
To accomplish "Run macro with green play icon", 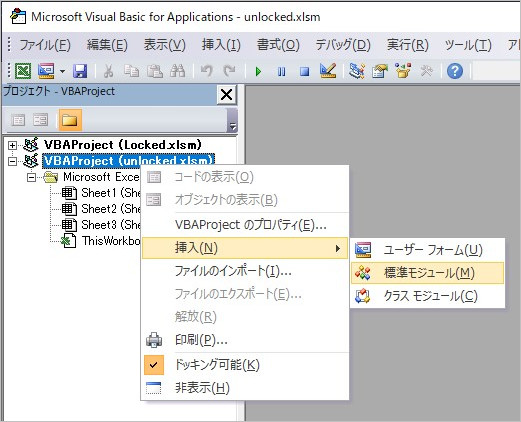I will (258, 71).
